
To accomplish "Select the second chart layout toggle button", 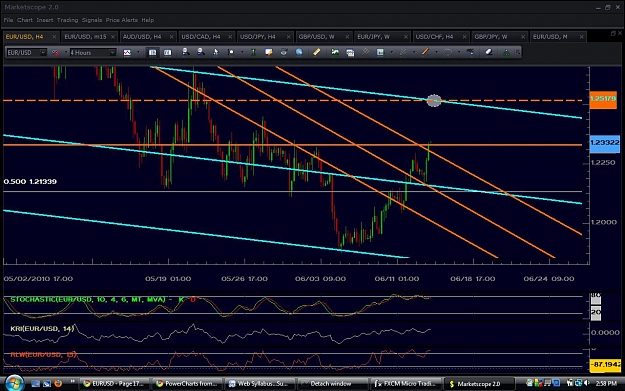I will (167, 53).
